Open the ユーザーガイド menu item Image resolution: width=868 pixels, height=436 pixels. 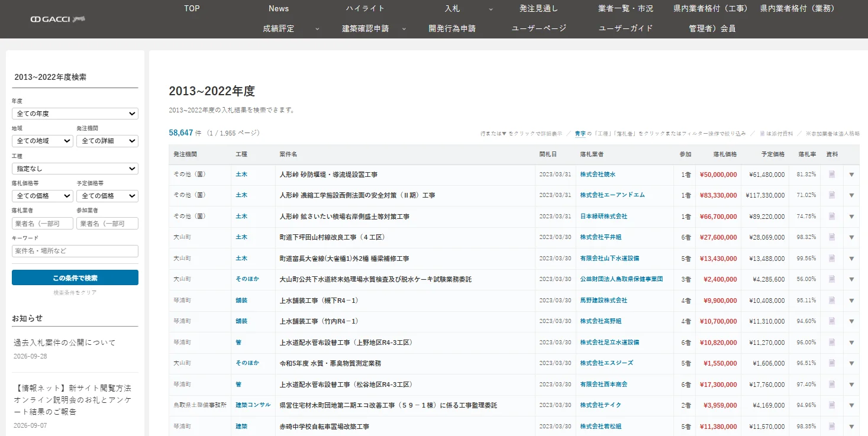(x=626, y=28)
